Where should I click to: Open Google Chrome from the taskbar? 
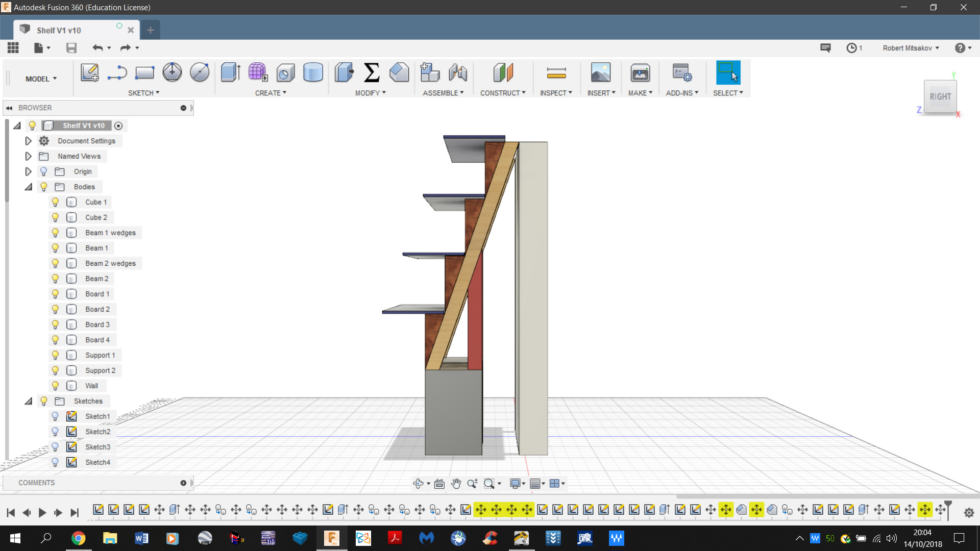click(78, 538)
